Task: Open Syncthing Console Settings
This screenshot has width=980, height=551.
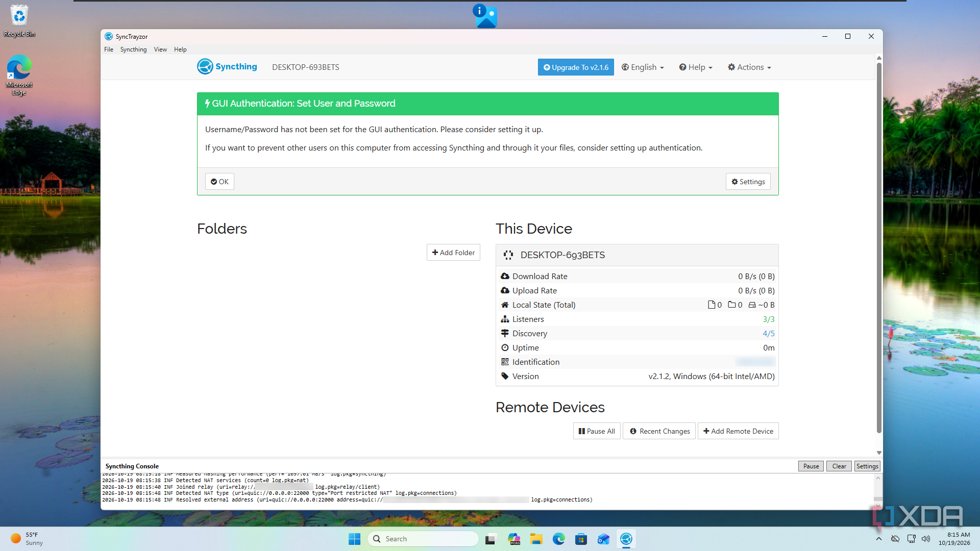Action: coord(867,466)
